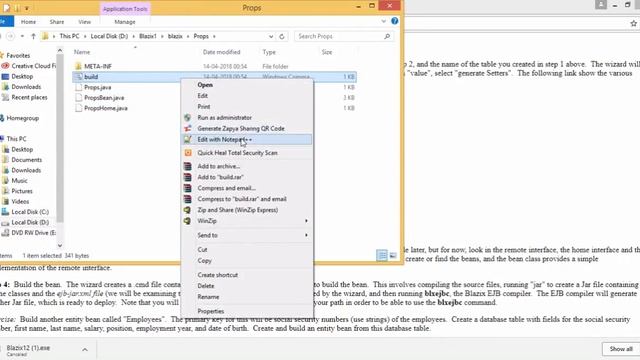The image size is (640, 360).
Task: Click the Notepad++ icon in context menu
Action: (188, 140)
